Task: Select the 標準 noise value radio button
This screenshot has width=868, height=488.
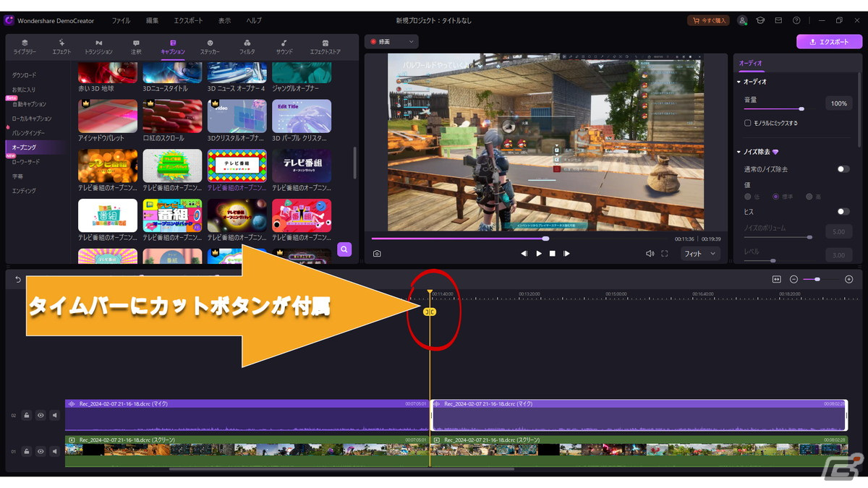Action: coord(777,197)
